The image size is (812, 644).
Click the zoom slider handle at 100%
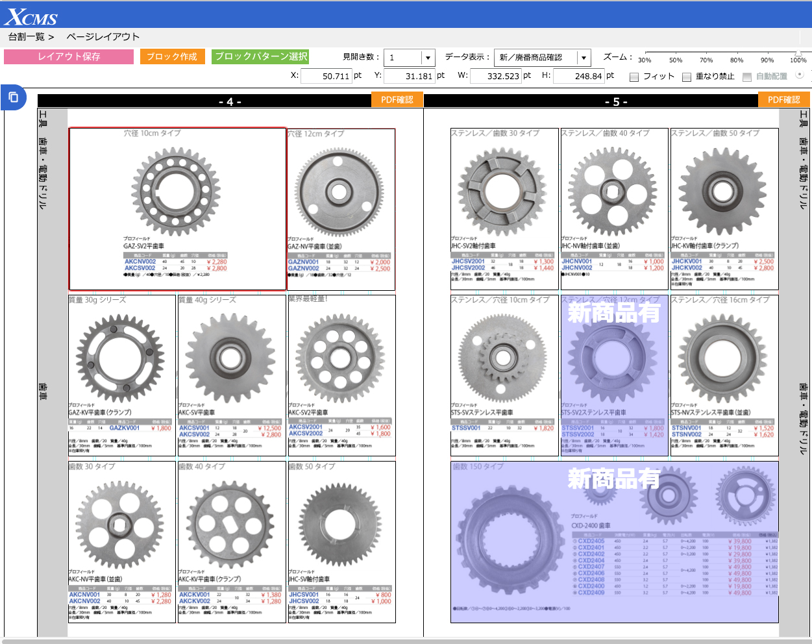click(x=799, y=54)
